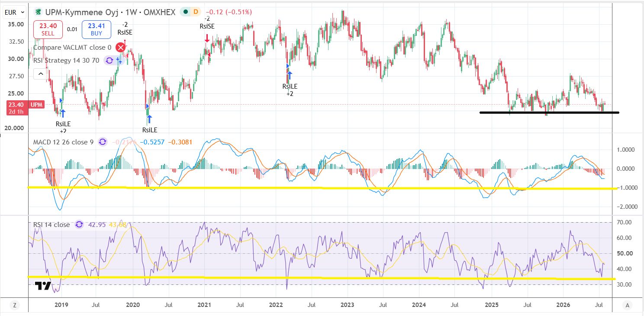Click the 1.0000 MACD scale label
The width and height of the screenshot is (644, 316).
coord(626,150)
